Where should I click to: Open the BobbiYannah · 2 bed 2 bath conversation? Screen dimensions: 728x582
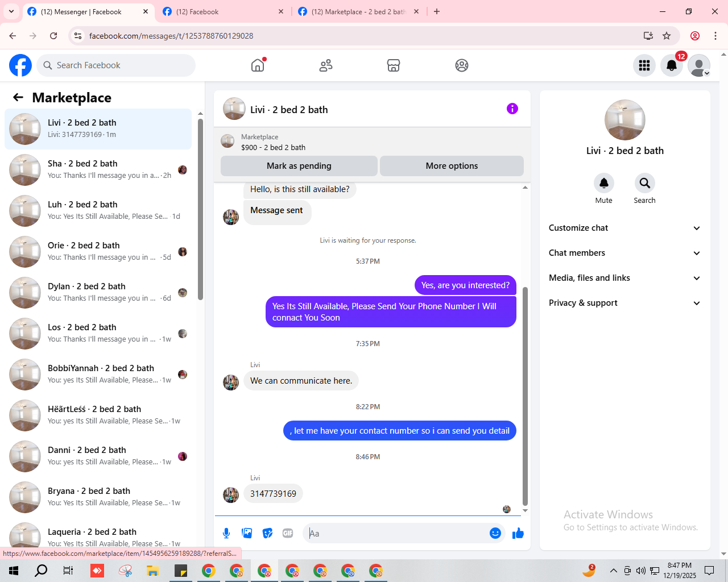point(98,375)
